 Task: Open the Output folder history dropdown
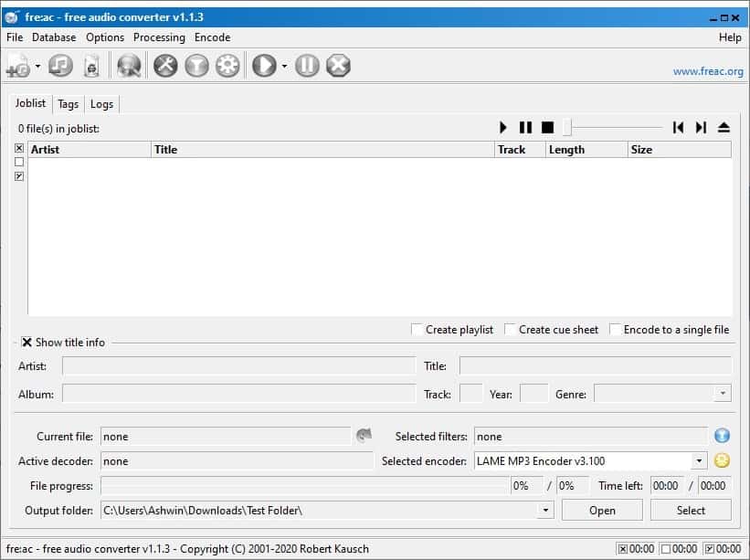coord(545,511)
